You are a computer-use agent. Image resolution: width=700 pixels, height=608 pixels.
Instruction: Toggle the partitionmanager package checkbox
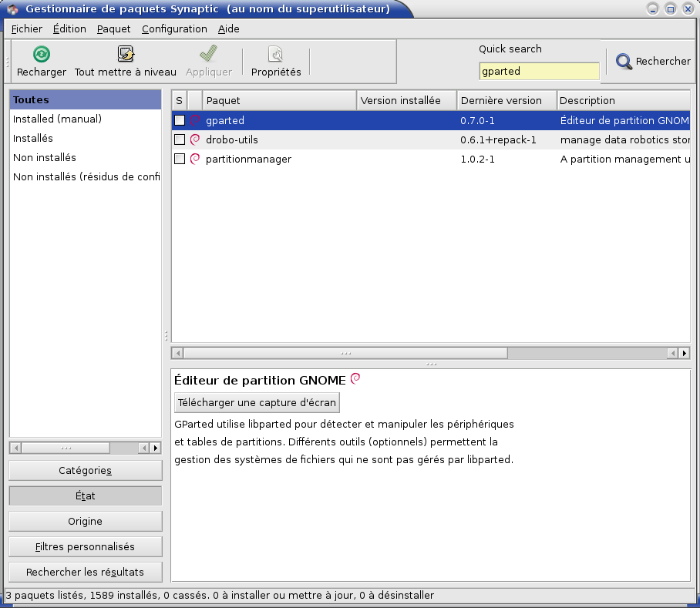[180, 159]
